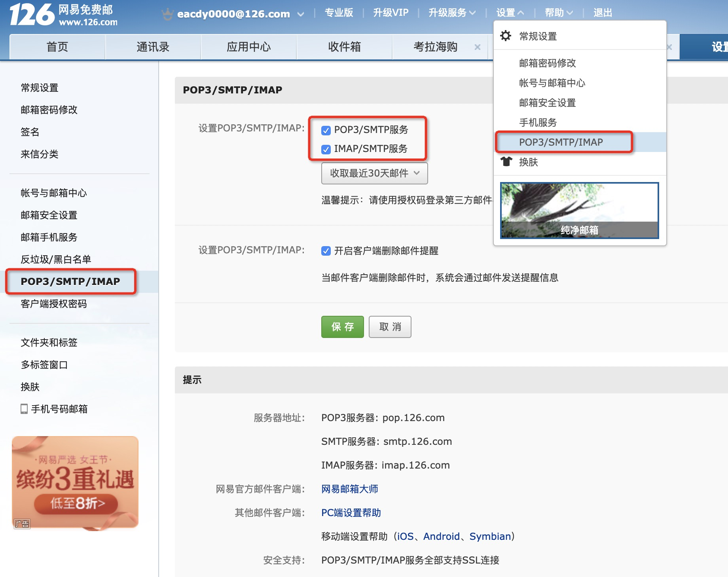
Task: Click the 网易邮箱大师 link
Action: click(x=349, y=489)
